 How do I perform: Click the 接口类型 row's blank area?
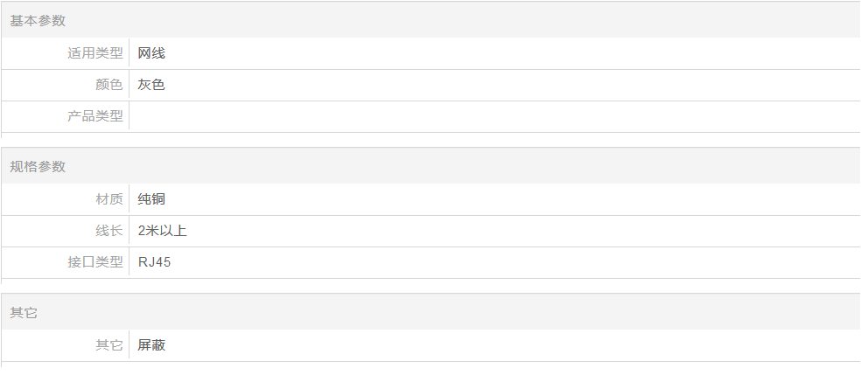514,262
